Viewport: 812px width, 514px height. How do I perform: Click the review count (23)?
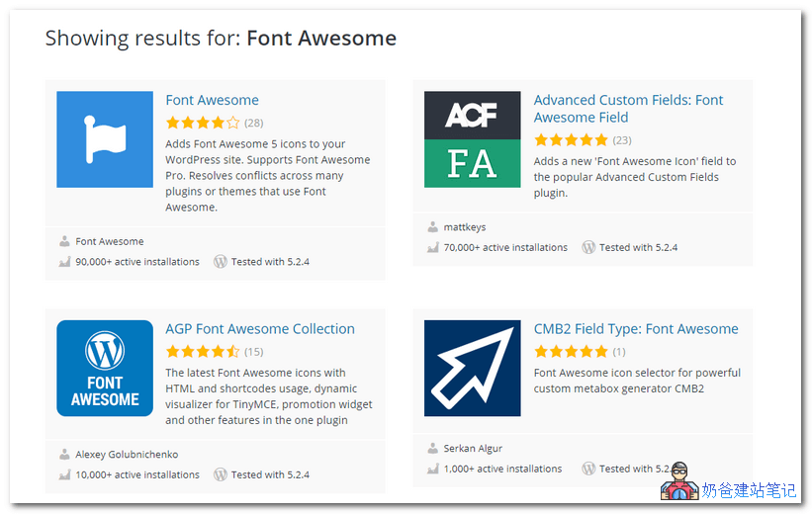pos(622,139)
